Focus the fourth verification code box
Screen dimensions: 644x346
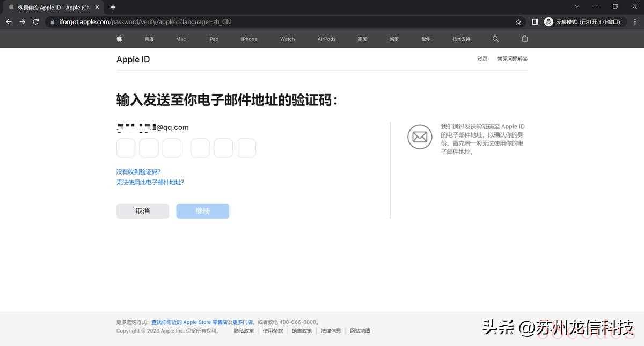200,148
